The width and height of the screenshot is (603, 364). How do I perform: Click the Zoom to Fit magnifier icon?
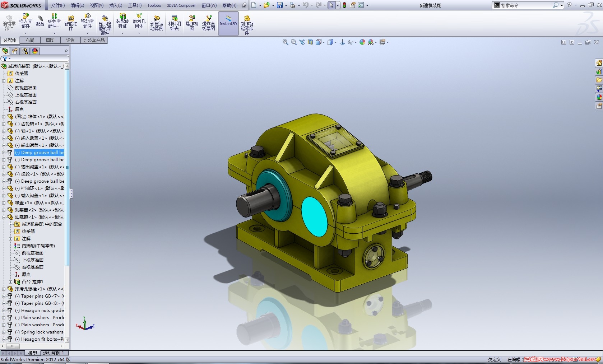coord(285,42)
